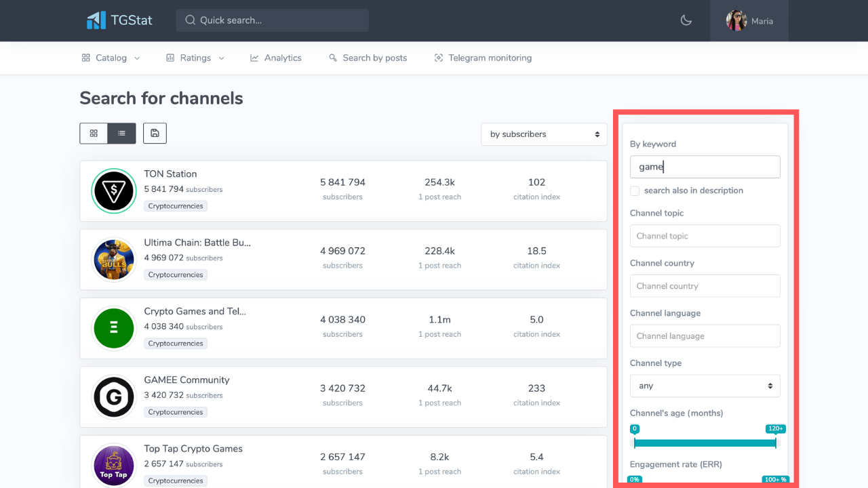The image size is (868, 488).
Task: Click the save search floppy icon
Action: [155, 134]
